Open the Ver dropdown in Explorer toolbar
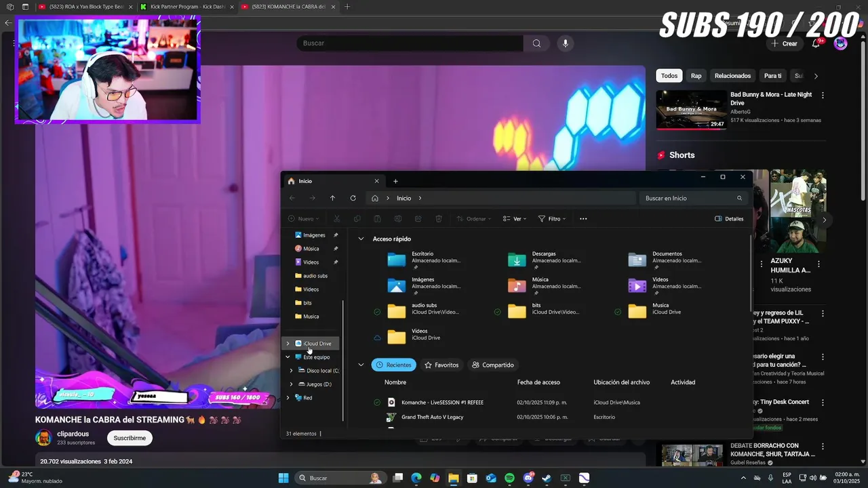The image size is (868, 488). pyautogui.click(x=515, y=219)
